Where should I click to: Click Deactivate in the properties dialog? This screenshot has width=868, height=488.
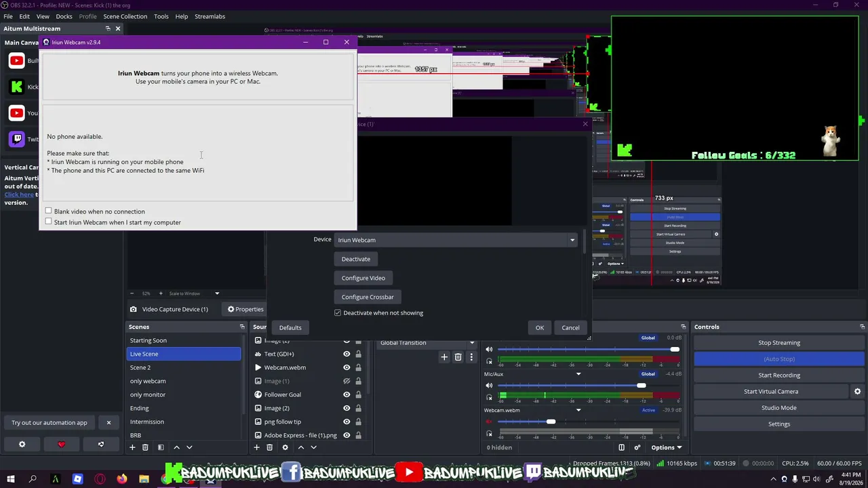pos(356,259)
